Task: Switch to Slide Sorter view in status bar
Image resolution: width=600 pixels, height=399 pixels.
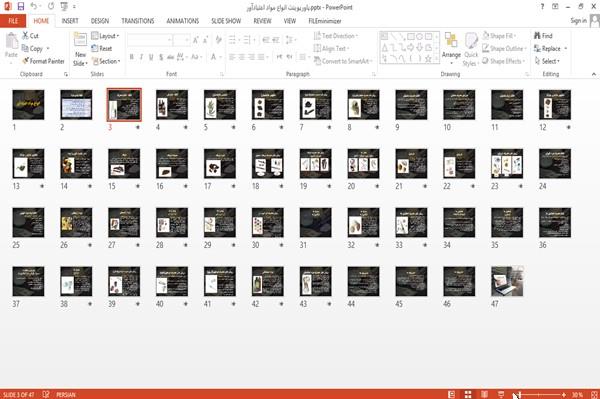Action: pyautogui.click(x=468, y=394)
